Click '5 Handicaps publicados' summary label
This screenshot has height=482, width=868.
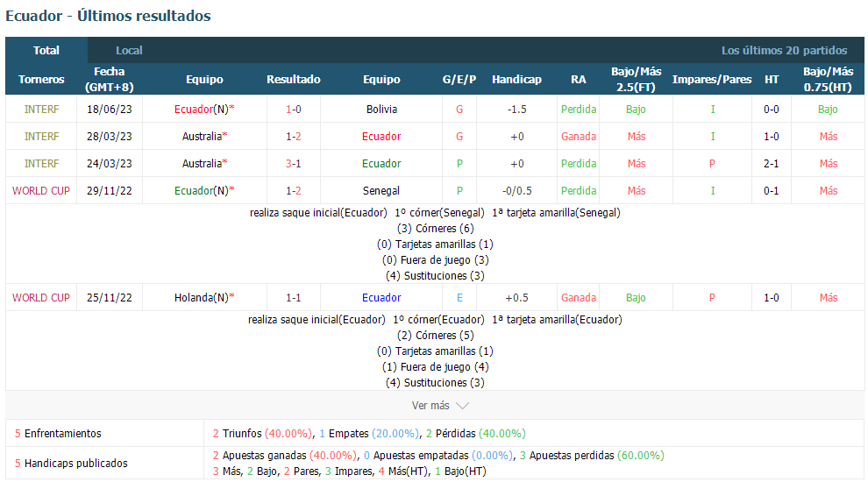(71, 463)
